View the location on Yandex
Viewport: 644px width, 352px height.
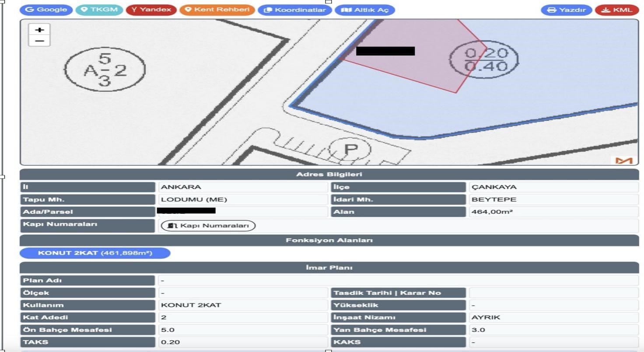click(x=151, y=10)
